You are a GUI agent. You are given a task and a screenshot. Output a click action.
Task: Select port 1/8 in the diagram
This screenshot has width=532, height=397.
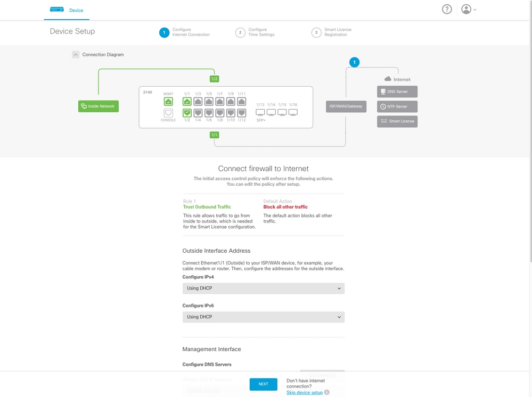pos(220,113)
